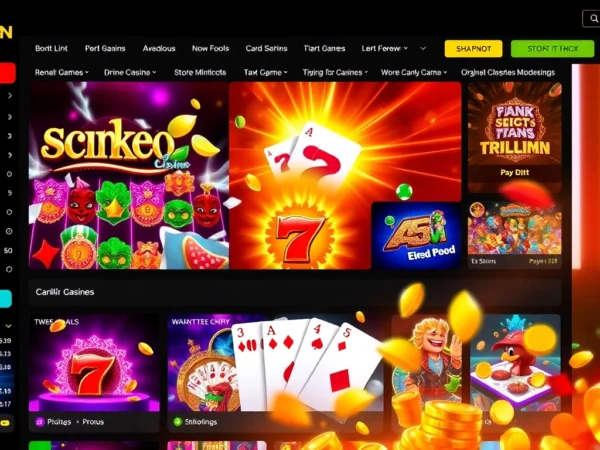The height and width of the screenshot is (450, 600).
Task: Click the red button in the left sidebar
Action: pos(8,73)
